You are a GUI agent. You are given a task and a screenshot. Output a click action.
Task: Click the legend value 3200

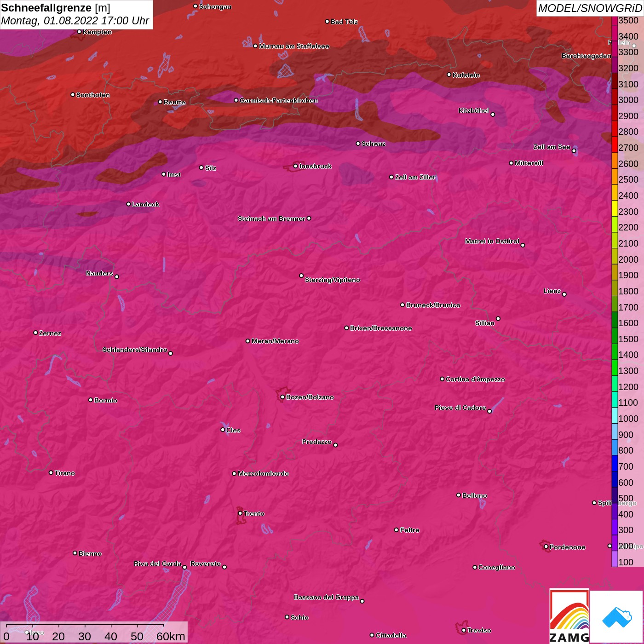[628, 68]
